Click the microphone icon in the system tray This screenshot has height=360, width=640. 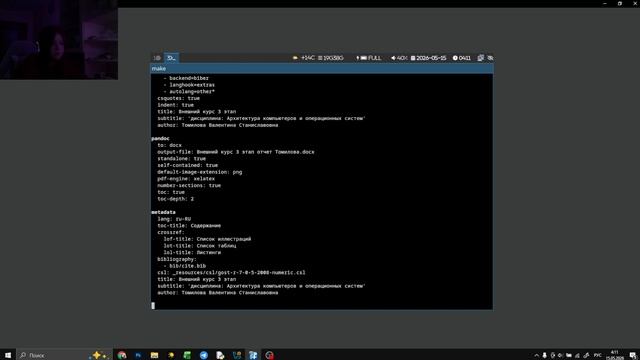(x=544, y=356)
